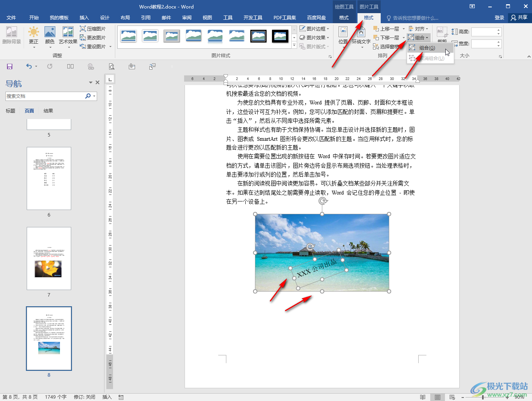Viewport: 532px width, 401px height.
Task: Open the Align (对齐) dropdown
Action: click(419, 29)
